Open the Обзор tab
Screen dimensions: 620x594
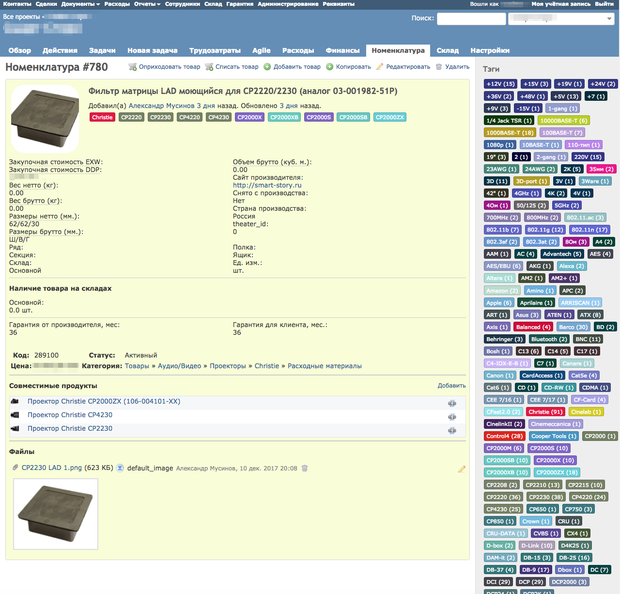[20, 50]
